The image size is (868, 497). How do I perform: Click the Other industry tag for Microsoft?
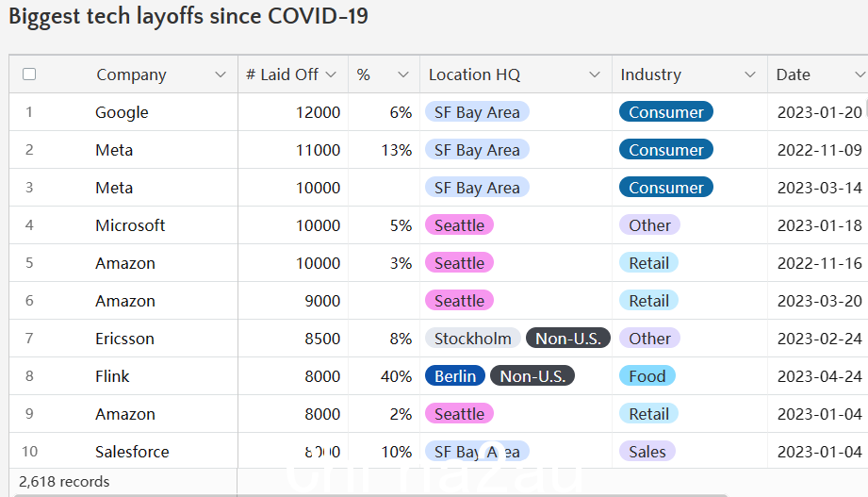coord(649,225)
